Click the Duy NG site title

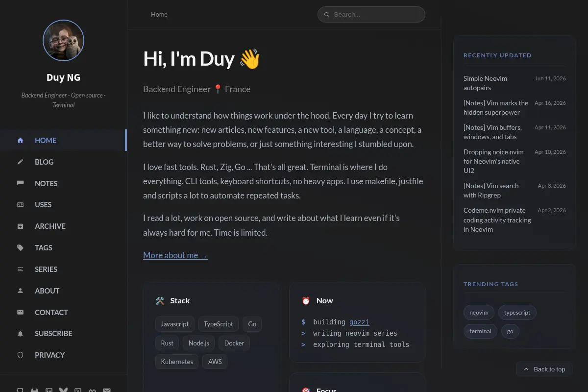click(x=63, y=77)
